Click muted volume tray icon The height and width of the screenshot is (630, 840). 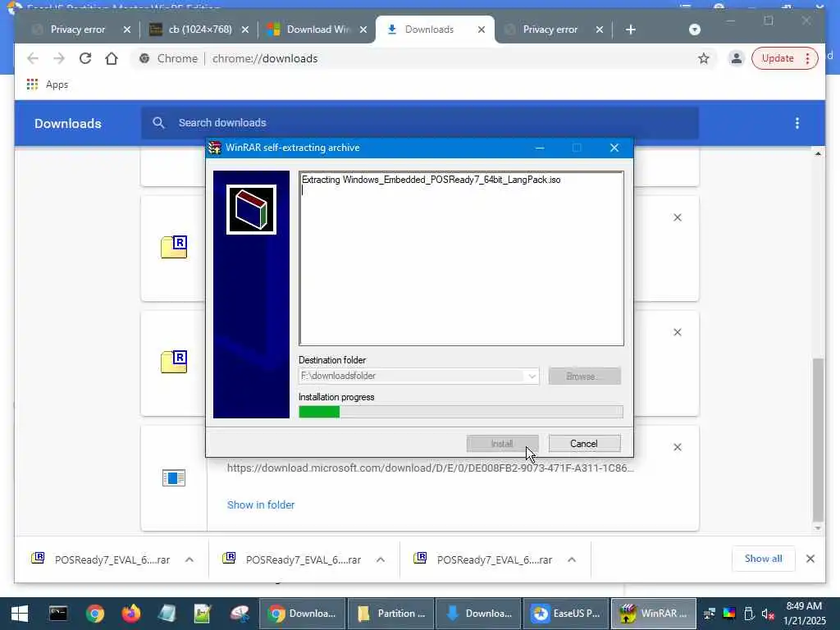point(768,614)
